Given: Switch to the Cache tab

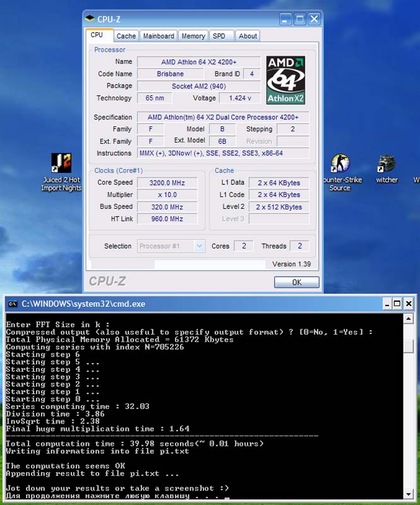Looking at the screenshot, I should pyautogui.click(x=126, y=36).
